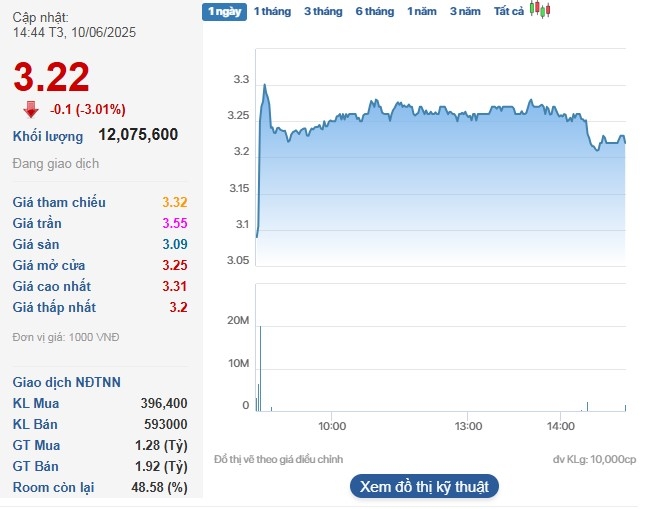Click the Room còn lại percentage value

click(x=161, y=488)
